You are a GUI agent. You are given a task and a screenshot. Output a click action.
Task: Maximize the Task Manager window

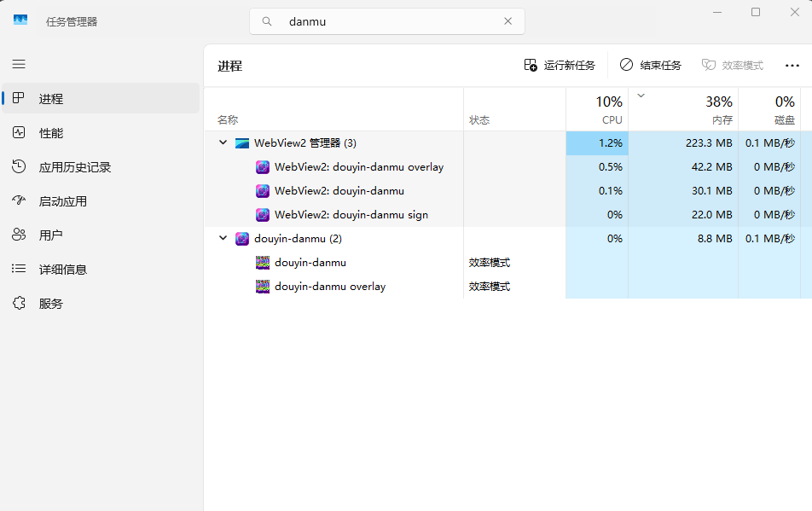(x=756, y=12)
